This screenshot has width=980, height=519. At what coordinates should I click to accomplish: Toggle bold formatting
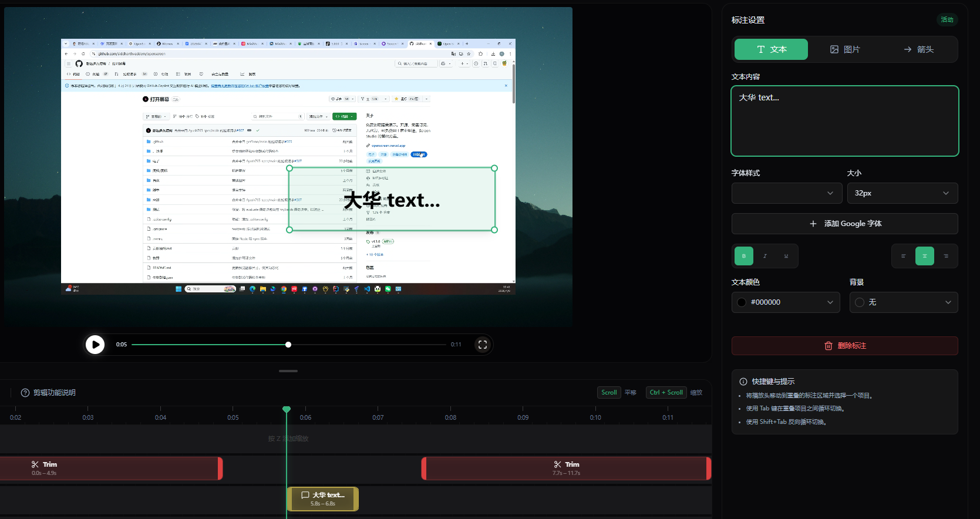(744, 256)
